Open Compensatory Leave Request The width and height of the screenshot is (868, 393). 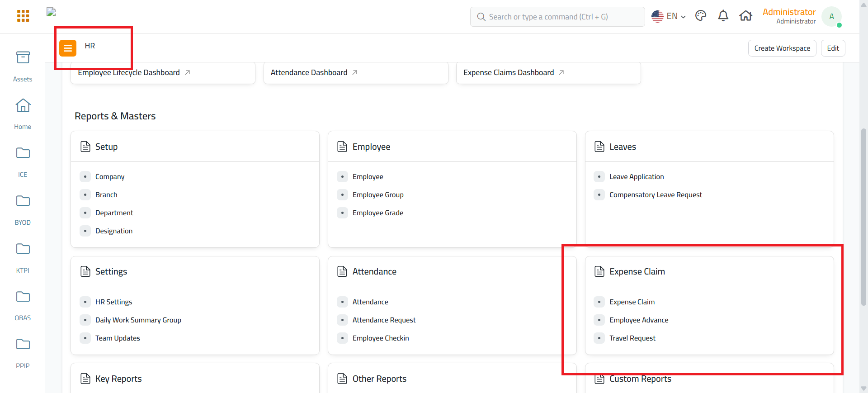point(656,195)
